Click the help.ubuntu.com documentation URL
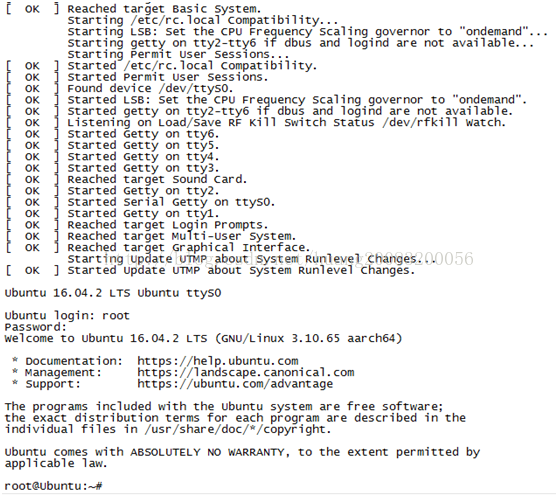Screen dimensions: 558x497 click(218, 361)
